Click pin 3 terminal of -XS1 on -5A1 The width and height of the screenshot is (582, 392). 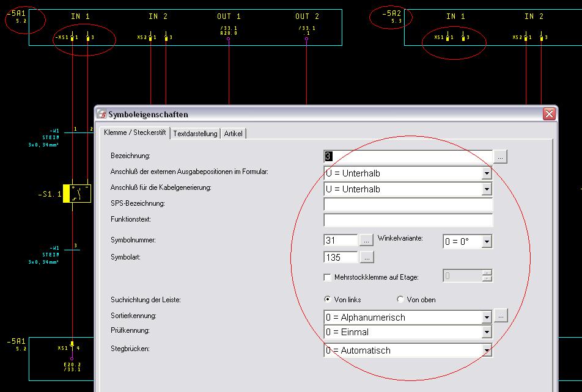coord(88,37)
